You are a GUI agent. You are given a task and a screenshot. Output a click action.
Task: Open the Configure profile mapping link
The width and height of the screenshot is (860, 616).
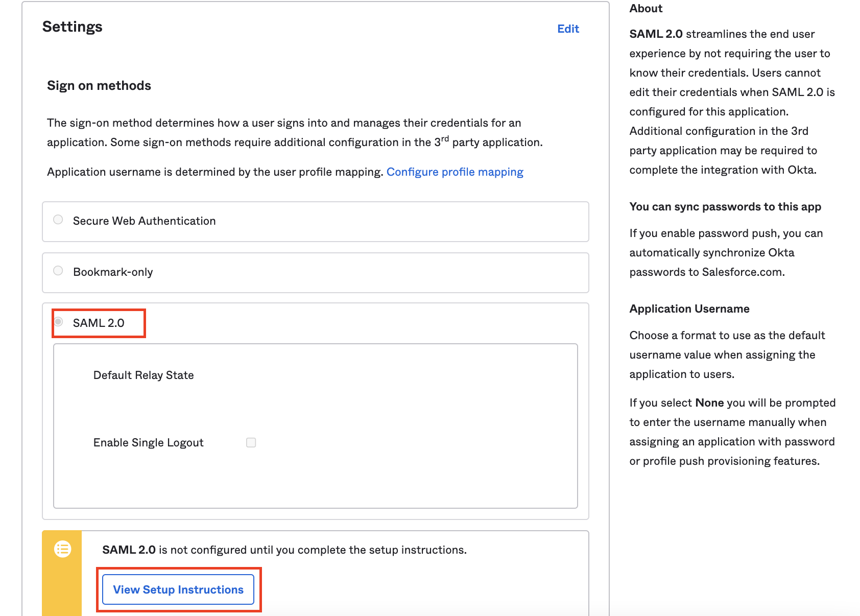455,172
